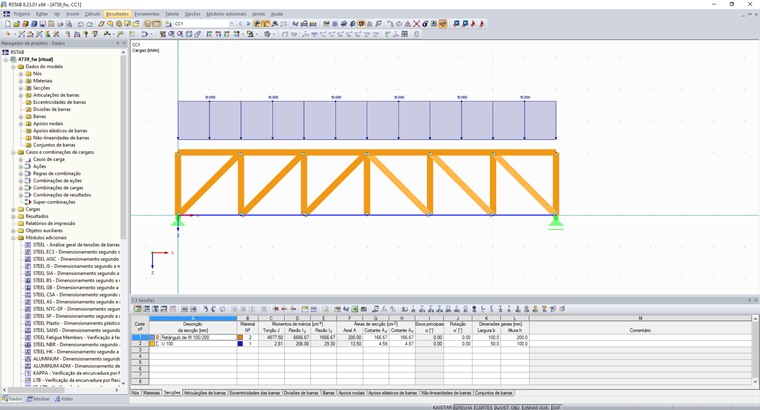Expand the Resultados folder in tree
The width and height of the screenshot is (760, 410).
point(14,217)
